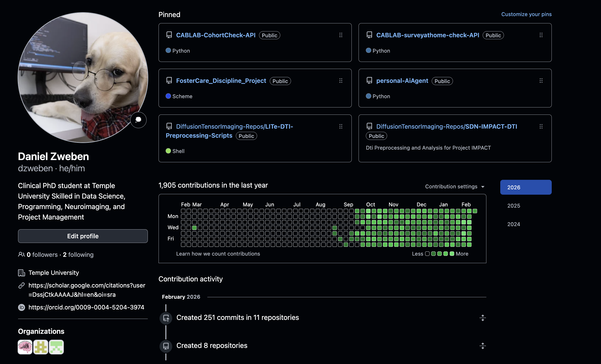Open Customize your pins link
This screenshot has height=364, width=601.
coord(526,14)
